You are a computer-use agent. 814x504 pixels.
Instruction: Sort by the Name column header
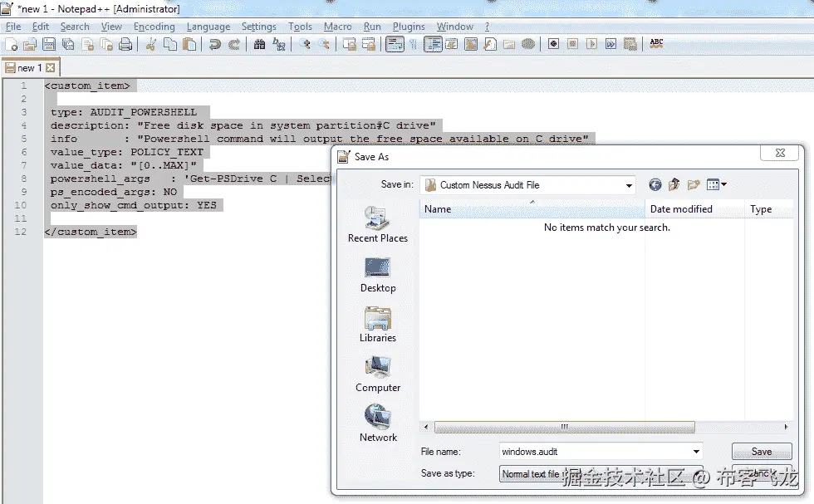[x=532, y=208]
